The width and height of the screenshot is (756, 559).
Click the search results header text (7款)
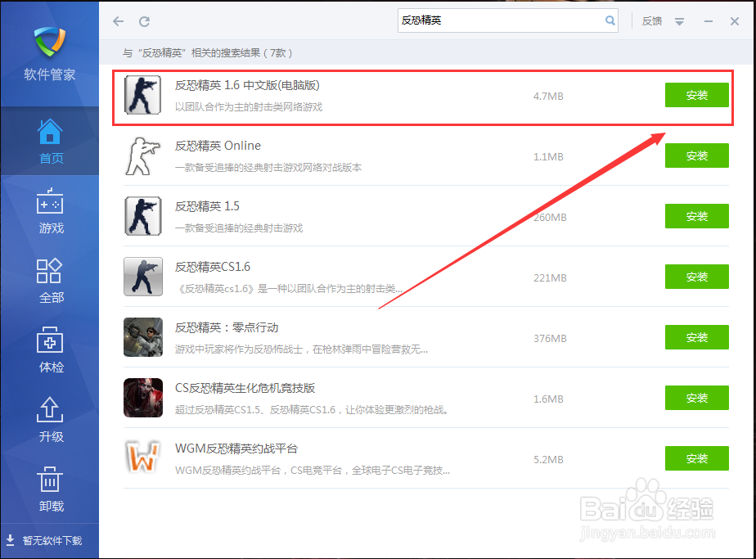click(207, 53)
